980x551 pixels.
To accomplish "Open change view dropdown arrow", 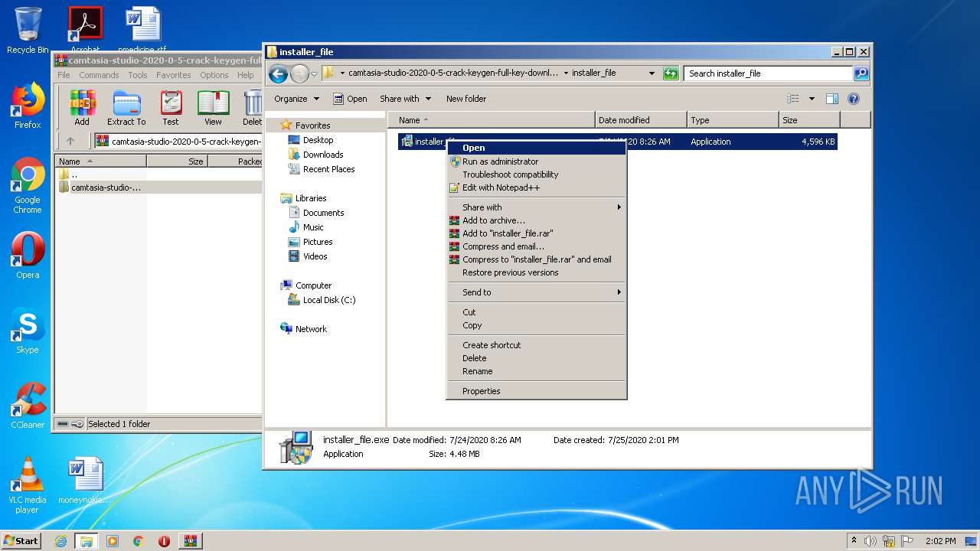I will (x=812, y=99).
